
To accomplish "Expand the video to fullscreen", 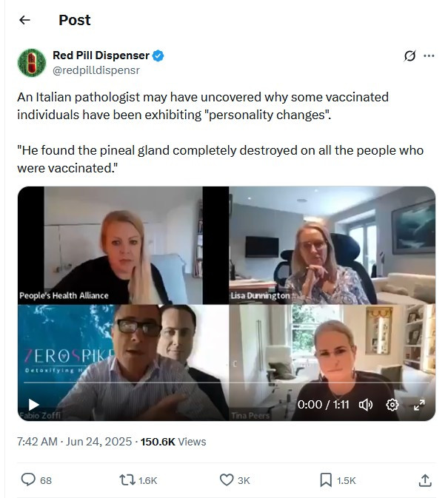I will (418, 404).
